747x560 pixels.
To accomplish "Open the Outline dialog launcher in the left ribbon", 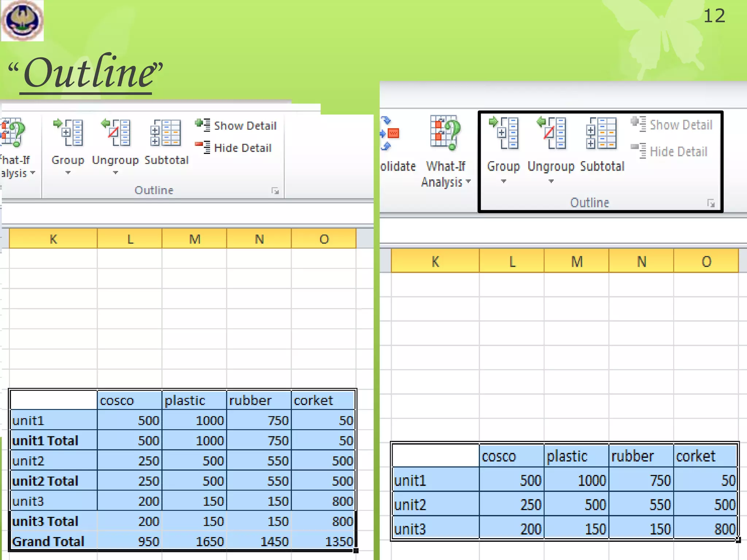I will 275,191.
